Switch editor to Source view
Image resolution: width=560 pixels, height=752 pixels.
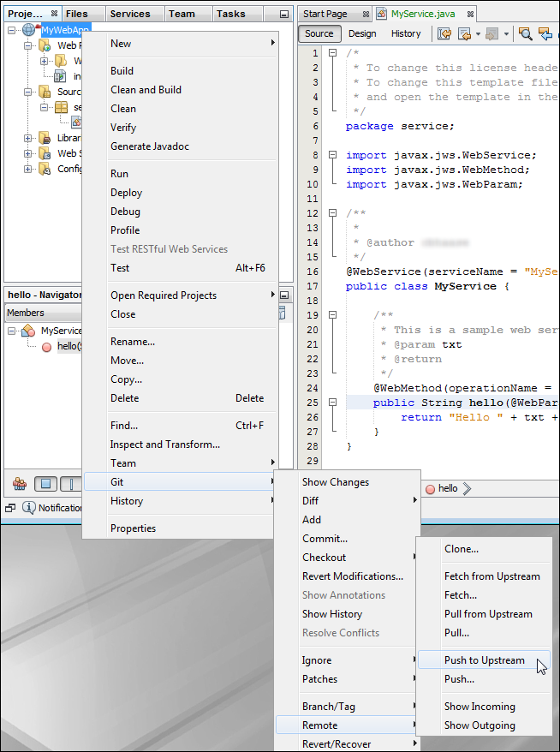319,33
